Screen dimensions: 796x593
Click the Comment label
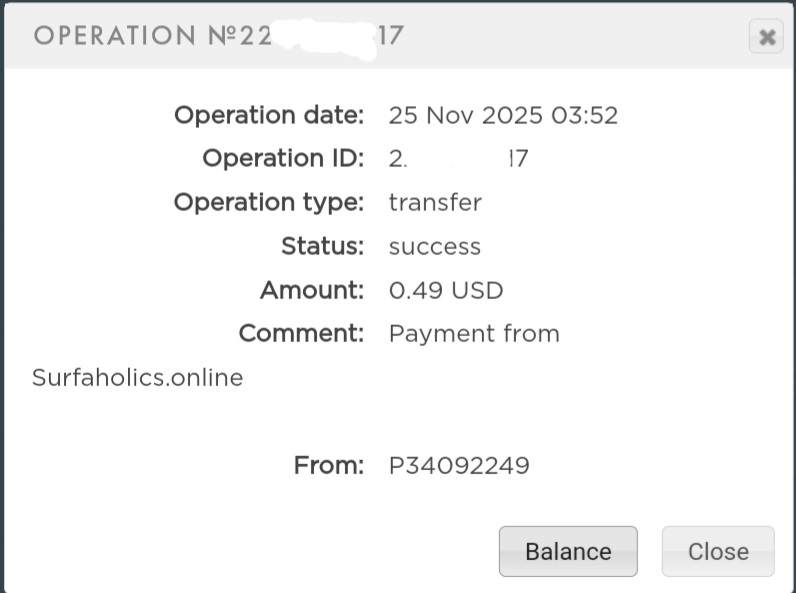point(301,333)
